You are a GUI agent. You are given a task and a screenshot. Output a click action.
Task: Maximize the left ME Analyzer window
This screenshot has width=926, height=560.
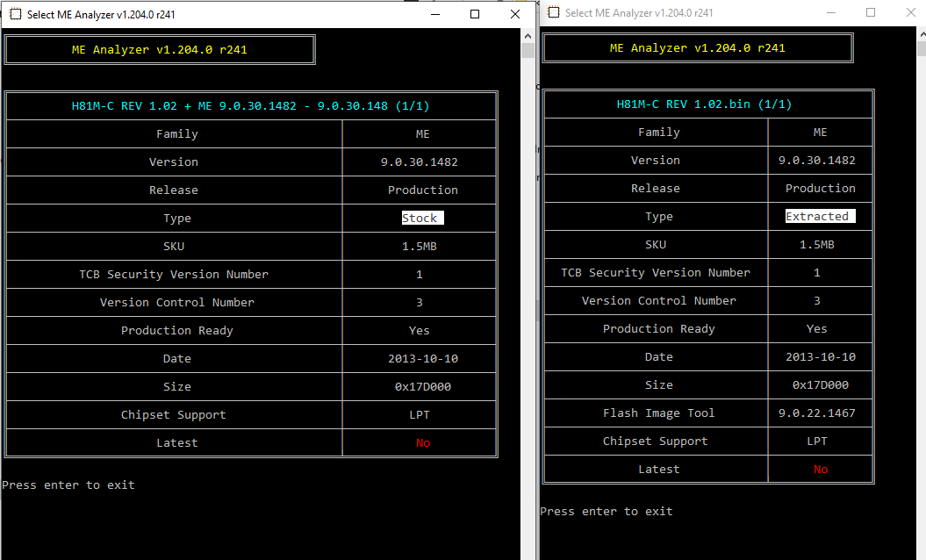(475, 14)
